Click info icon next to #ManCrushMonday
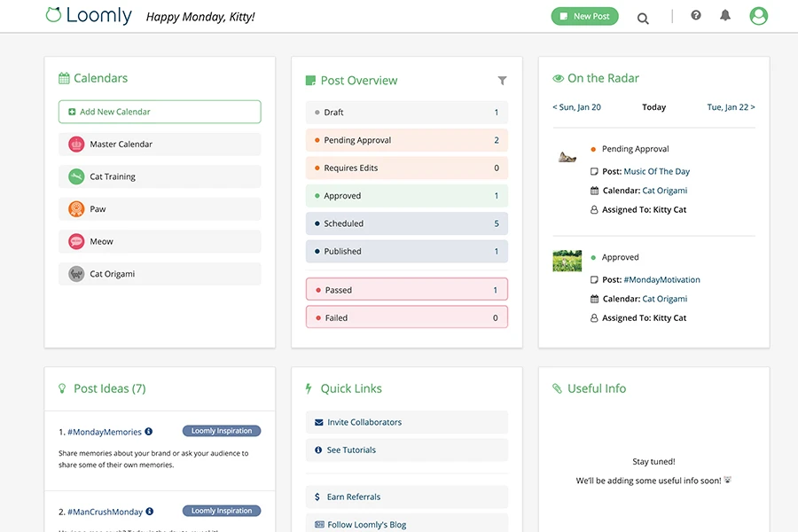The height and width of the screenshot is (532, 798). 150,512
